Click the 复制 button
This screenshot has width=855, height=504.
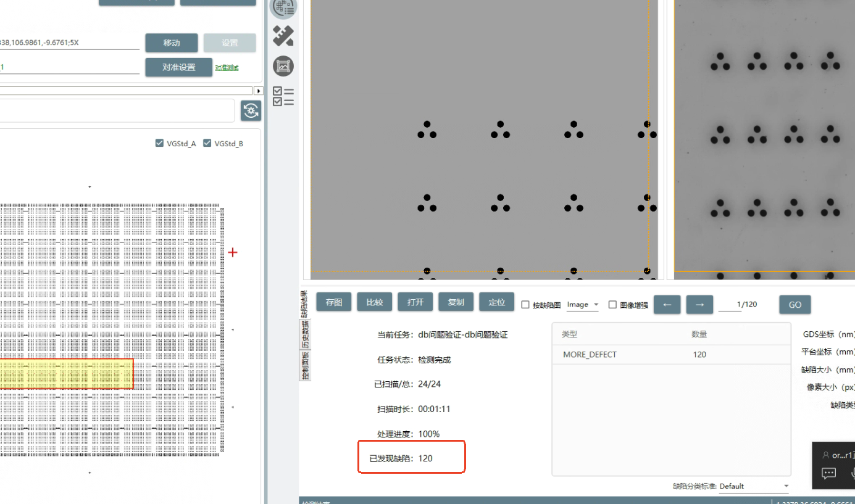tap(456, 302)
